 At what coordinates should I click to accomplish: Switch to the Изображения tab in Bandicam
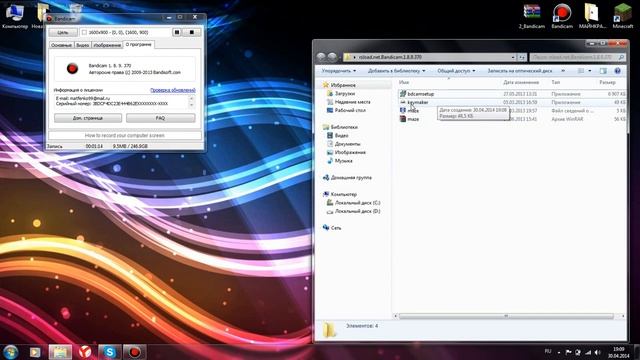107,45
